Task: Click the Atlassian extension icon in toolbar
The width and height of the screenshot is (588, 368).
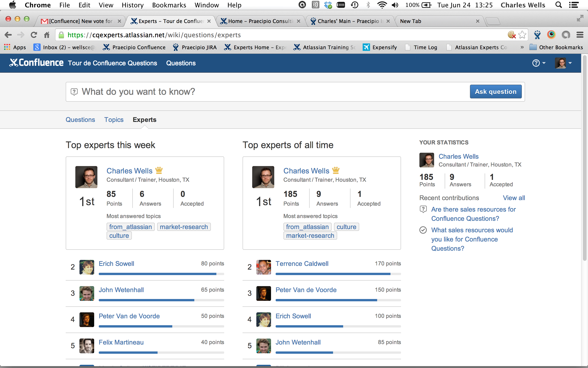Action: coord(537,35)
